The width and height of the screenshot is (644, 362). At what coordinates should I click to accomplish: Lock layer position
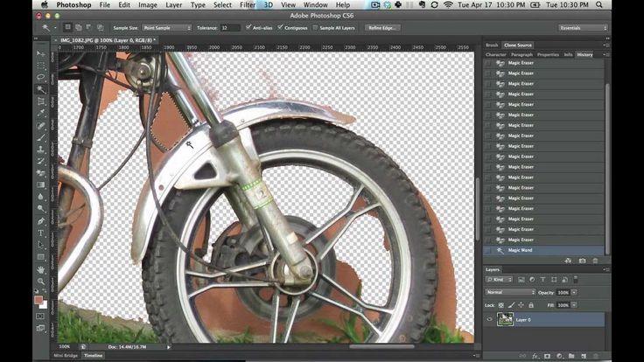521,305
